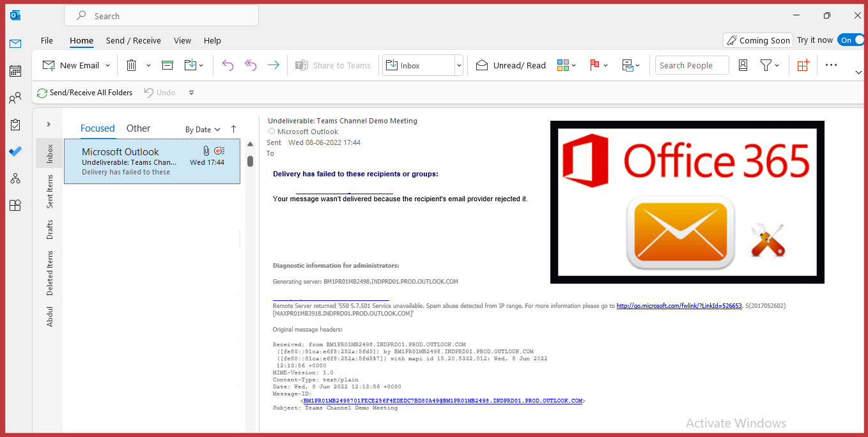Open the File menu

pos(47,40)
